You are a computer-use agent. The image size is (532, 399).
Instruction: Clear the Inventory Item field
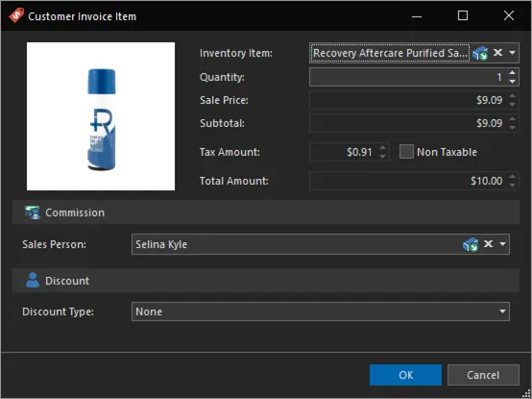click(497, 53)
